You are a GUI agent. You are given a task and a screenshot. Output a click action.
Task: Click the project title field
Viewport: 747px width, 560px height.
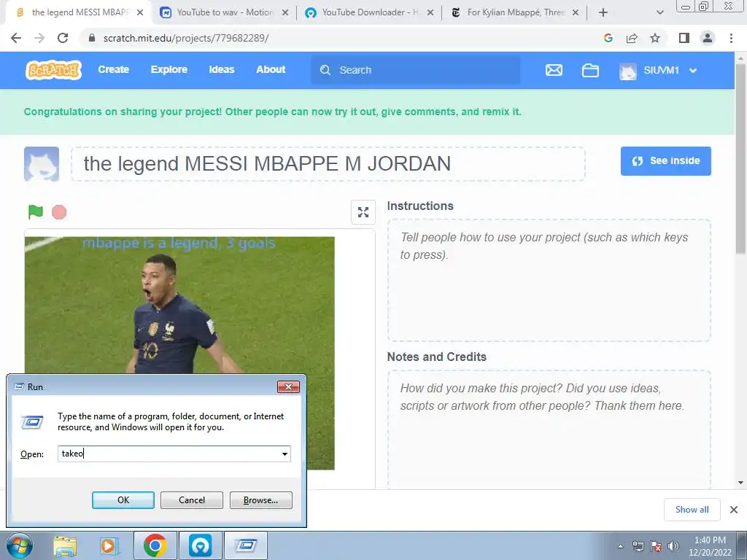(328, 164)
